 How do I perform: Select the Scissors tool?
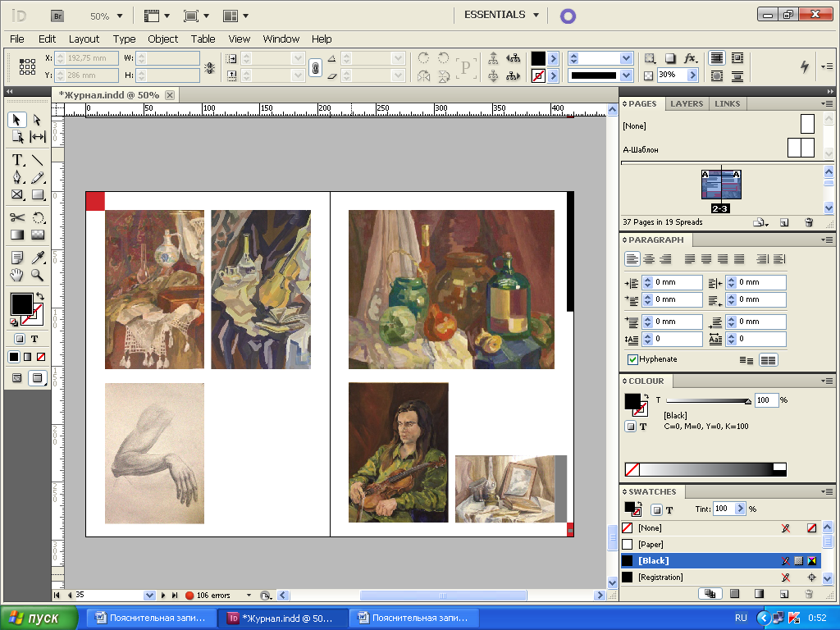tap(17, 217)
